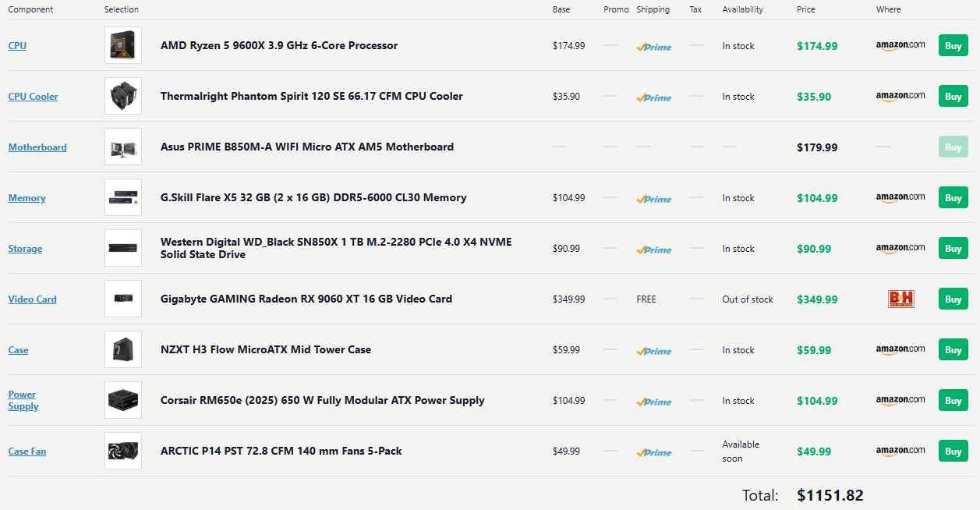980x510 pixels.
Task: Buy the AMD Ryzen 5 9600X
Action: point(953,45)
